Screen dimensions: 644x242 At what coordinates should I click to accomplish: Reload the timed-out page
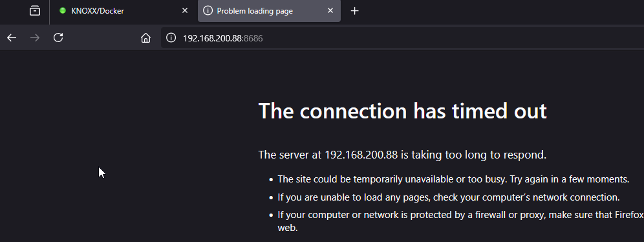coord(58,38)
